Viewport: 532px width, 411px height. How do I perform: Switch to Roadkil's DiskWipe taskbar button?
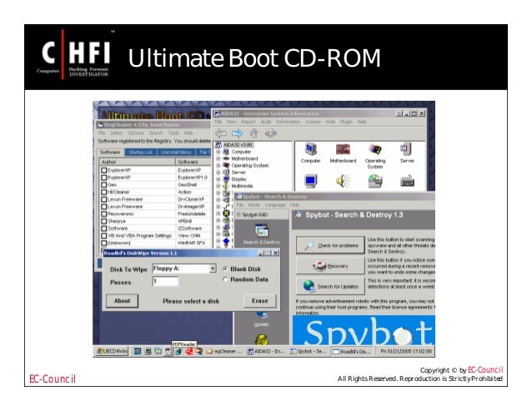(352, 351)
